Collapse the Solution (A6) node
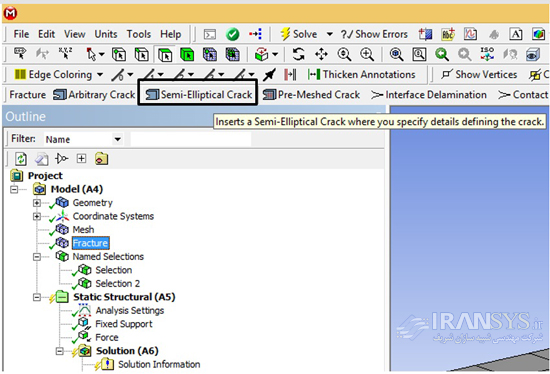The height and width of the screenshot is (374, 550). coord(60,351)
